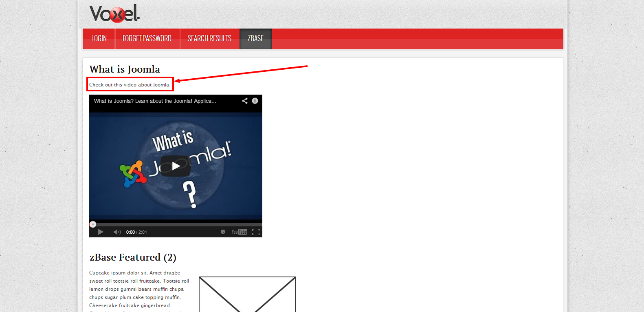Screen dimensions: 644x312
Task: Click the 0:00 / 2:01 time display
Action: click(136, 232)
